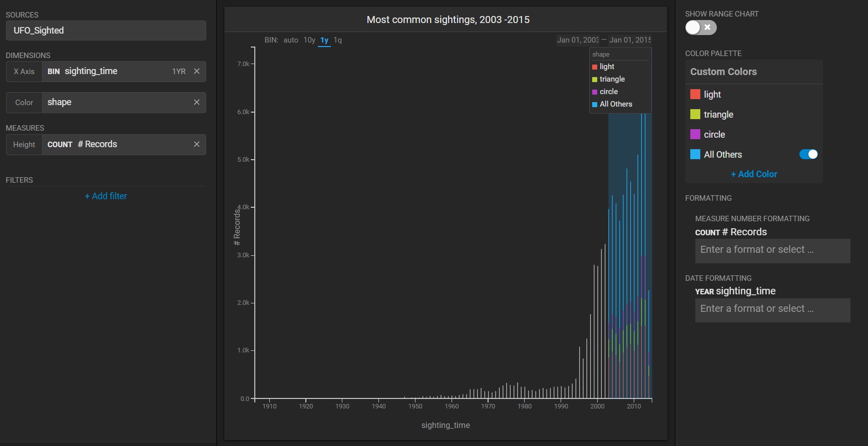Remove the shape Color dimension
The height and width of the screenshot is (446, 868).
197,102
